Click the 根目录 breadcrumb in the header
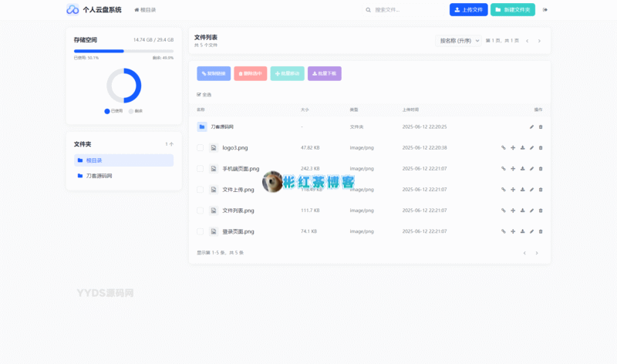 tap(145, 10)
